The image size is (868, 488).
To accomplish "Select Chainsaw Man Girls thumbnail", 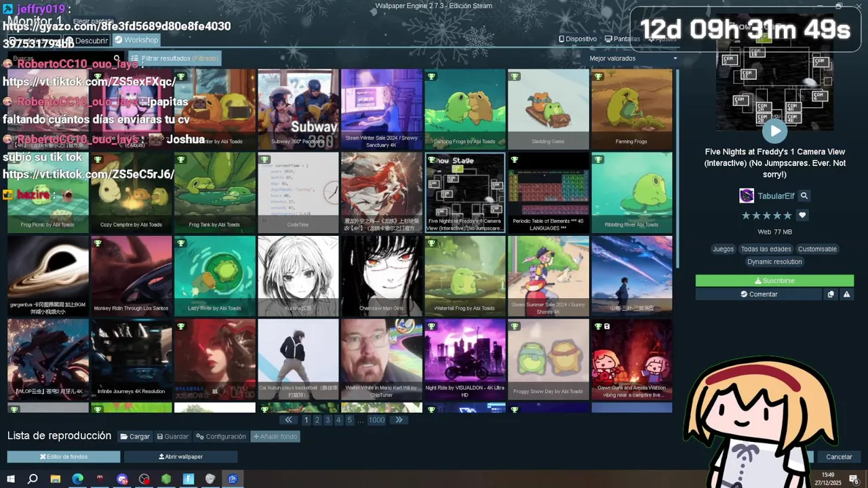I will point(381,276).
